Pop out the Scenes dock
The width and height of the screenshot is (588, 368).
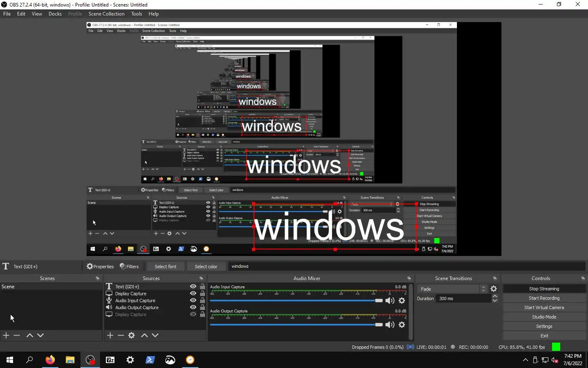click(x=97, y=278)
